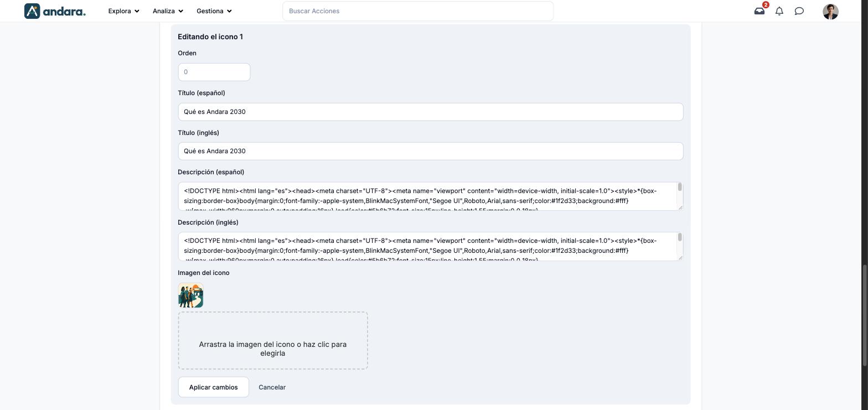Edit the Título (español) field
868x410 pixels.
pyautogui.click(x=431, y=112)
